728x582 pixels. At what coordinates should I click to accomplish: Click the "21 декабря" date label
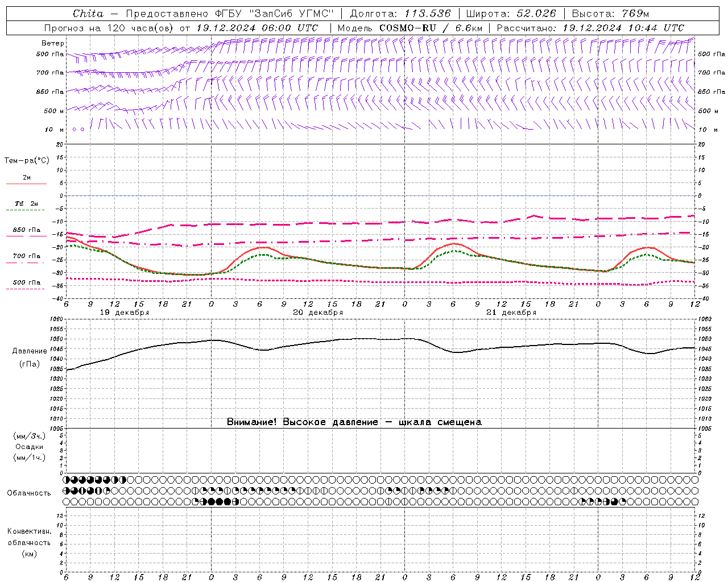coord(511,313)
